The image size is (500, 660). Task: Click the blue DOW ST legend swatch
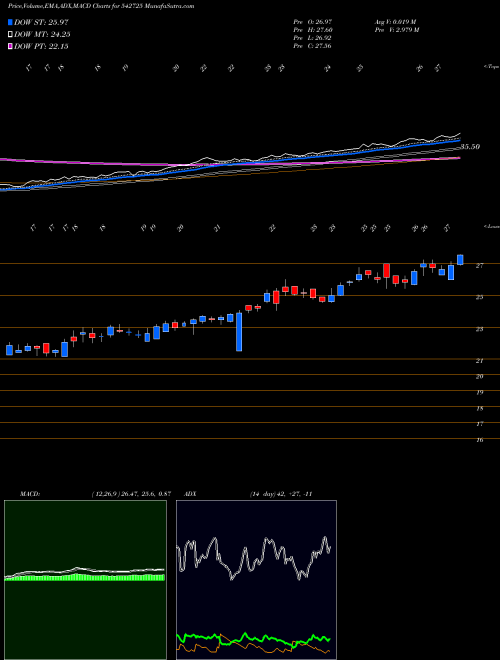[x=10, y=23]
